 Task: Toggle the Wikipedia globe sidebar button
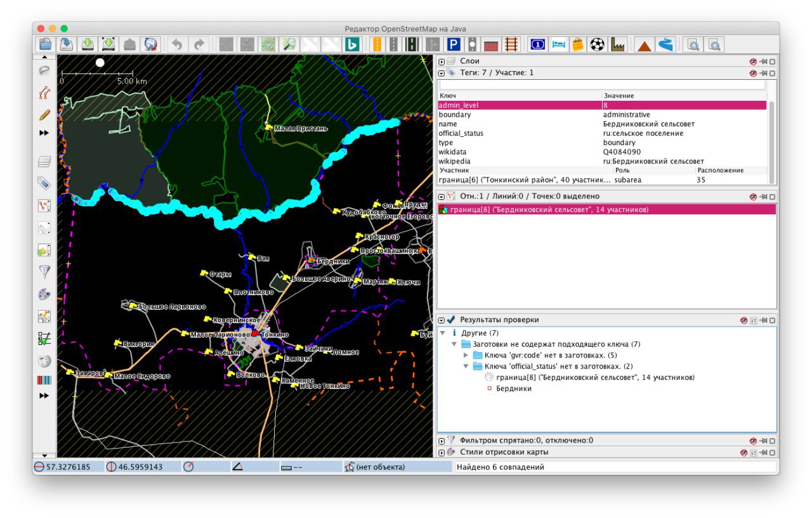point(44,361)
